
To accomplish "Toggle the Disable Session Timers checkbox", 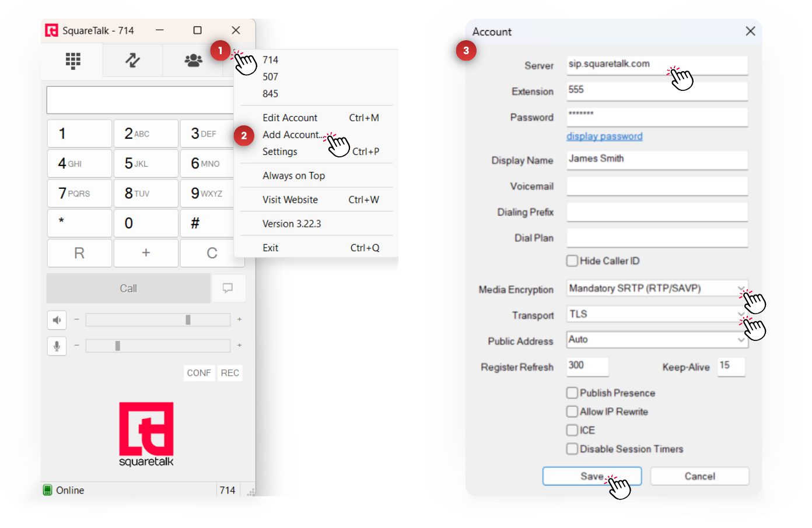I will coord(572,449).
